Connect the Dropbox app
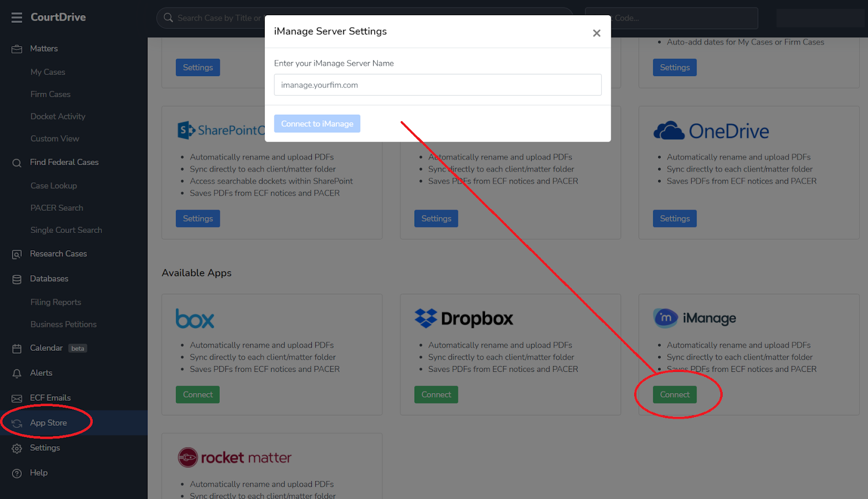Screen dimensions: 868x499 [x=436, y=395]
